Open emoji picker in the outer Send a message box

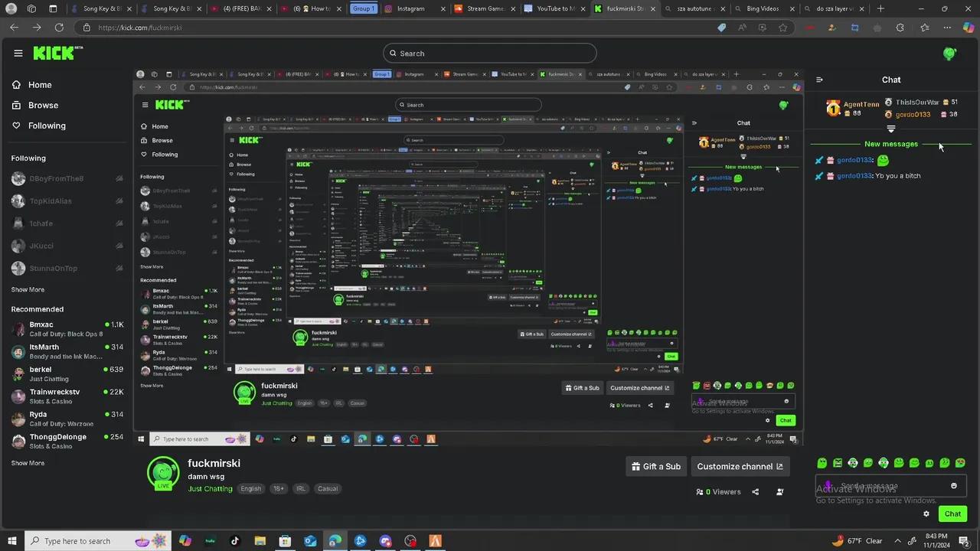(954, 486)
